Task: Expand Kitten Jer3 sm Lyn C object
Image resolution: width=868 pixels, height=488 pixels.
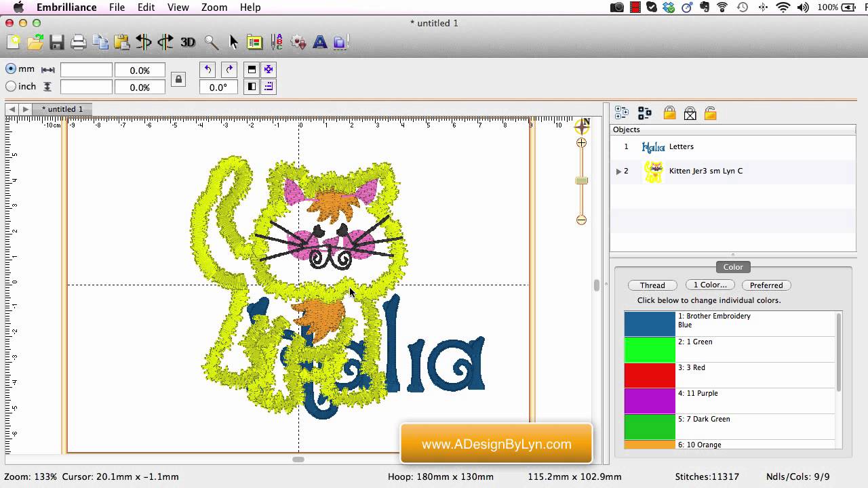Action: tap(618, 171)
